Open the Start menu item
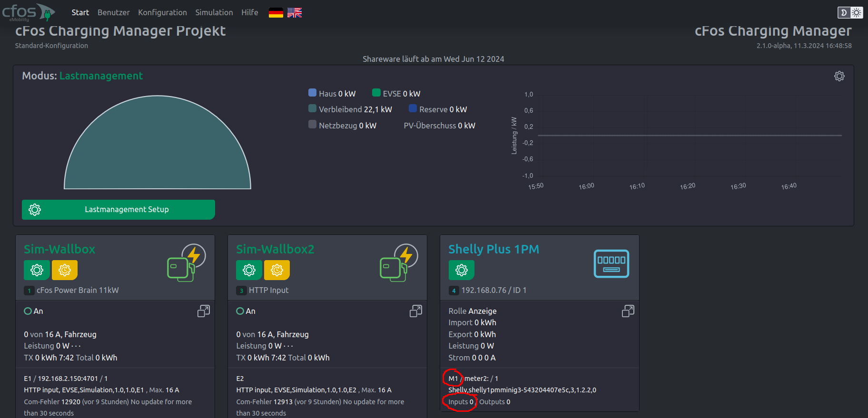 pyautogui.click(x=80, y=12)
